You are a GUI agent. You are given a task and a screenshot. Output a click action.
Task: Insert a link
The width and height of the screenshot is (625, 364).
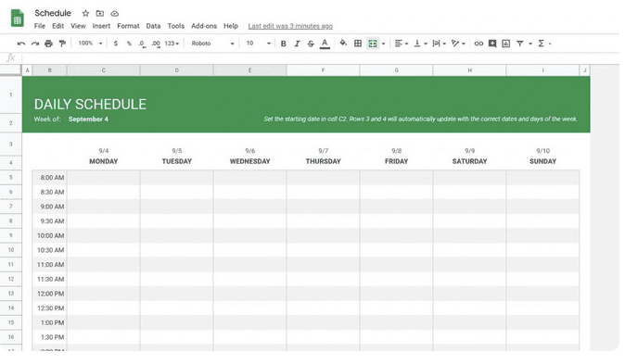click(478, 44)
